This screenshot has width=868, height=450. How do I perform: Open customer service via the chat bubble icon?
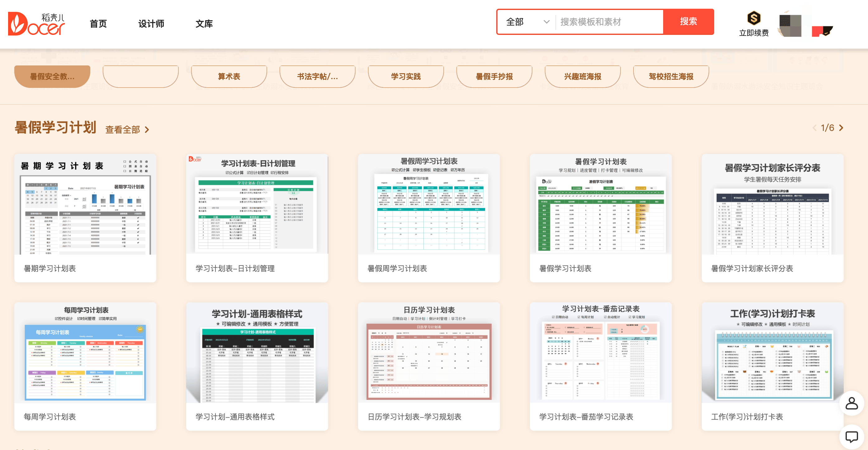click(x=852, y=437)
